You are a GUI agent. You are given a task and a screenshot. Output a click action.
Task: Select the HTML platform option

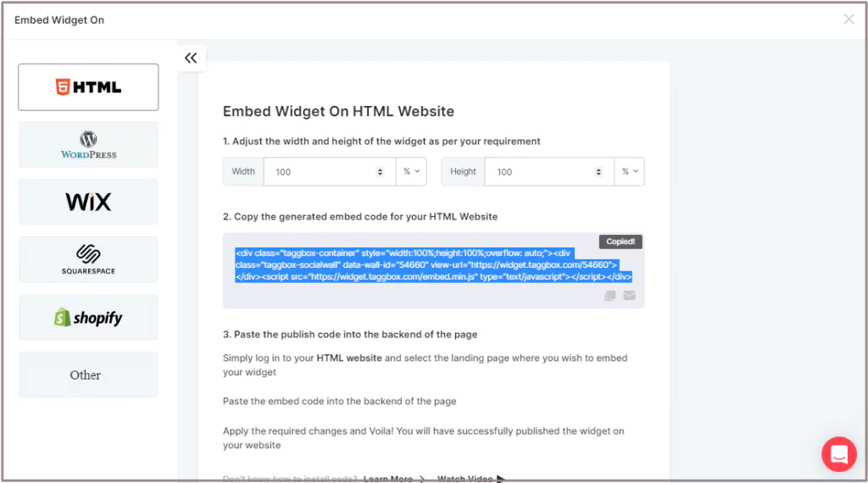click(x=88, y=87)
